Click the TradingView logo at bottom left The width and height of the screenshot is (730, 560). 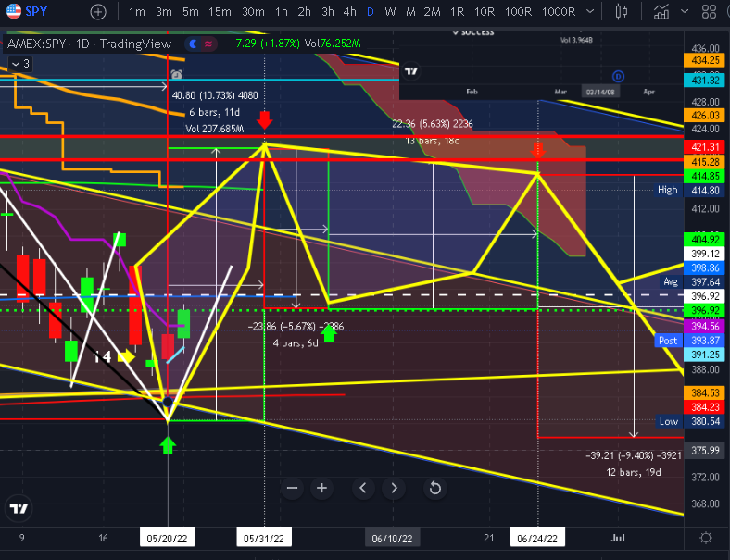coord(19,508)
